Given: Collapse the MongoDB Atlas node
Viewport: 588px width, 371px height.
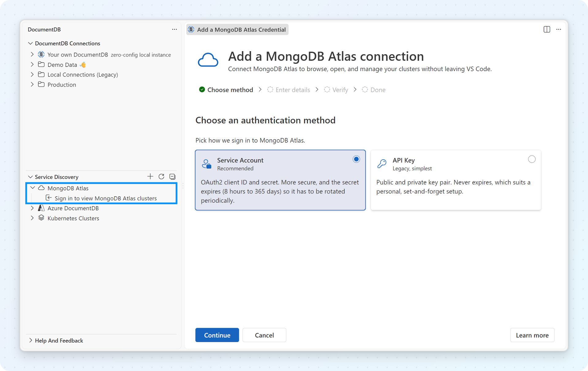Looking at the screenshot, I should (x=32, y=188).
